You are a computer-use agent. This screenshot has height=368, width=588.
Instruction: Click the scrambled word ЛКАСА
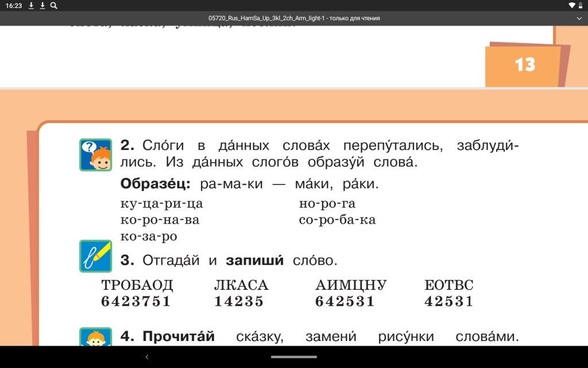pos(241,285)
